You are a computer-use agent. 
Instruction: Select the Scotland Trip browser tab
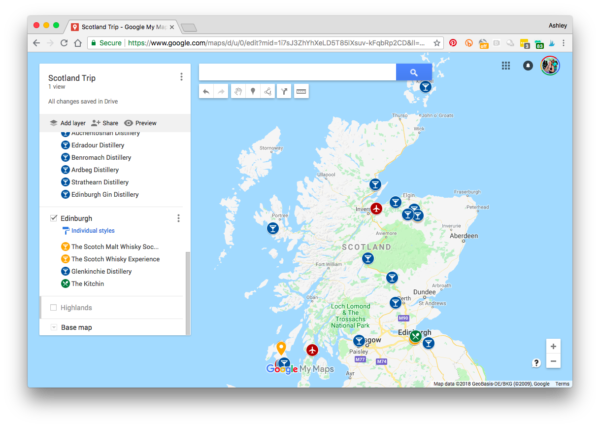point(123,27)
